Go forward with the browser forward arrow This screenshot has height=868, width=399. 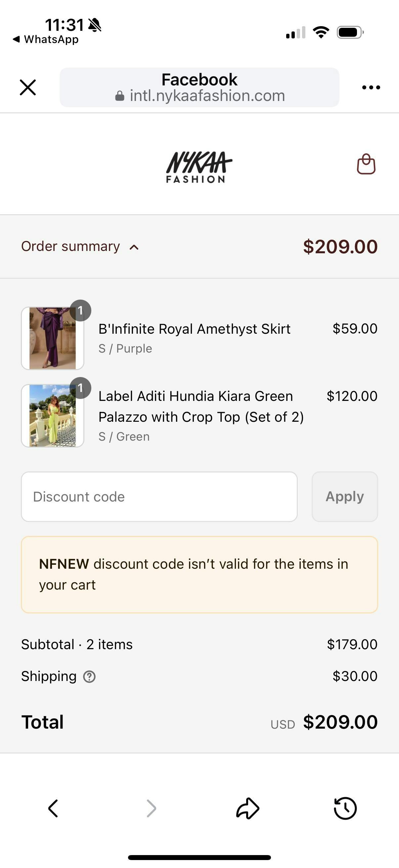152,808
